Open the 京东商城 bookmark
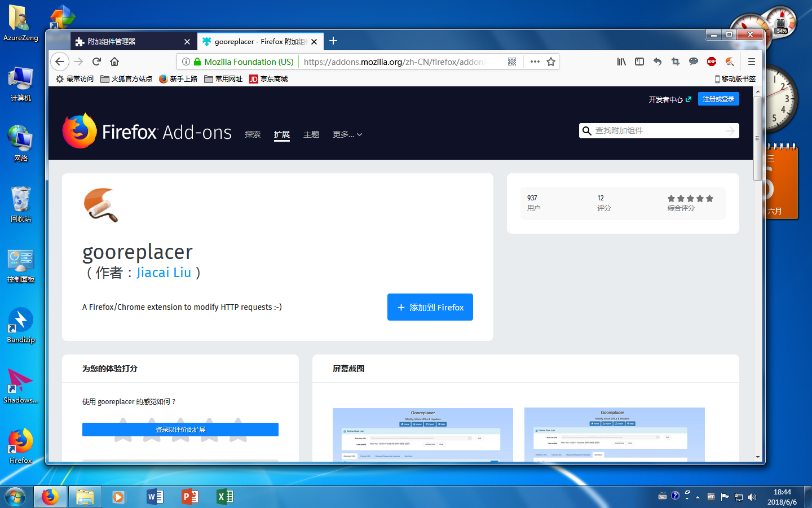This screenshot has height=508, width=812. [268, 79]
